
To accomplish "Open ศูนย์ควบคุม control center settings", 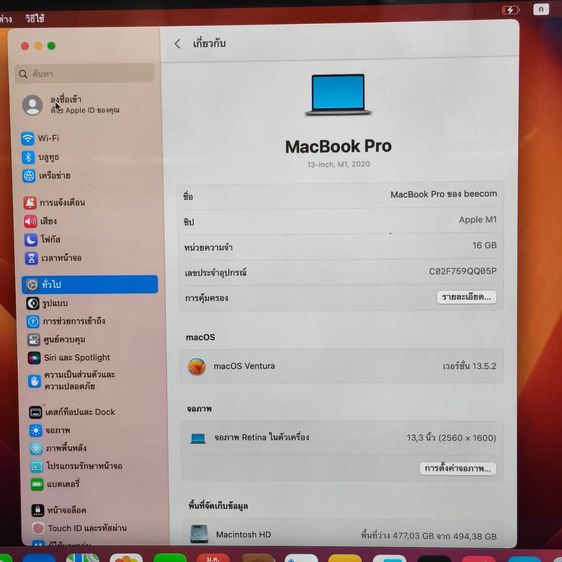I will [57, 339].
